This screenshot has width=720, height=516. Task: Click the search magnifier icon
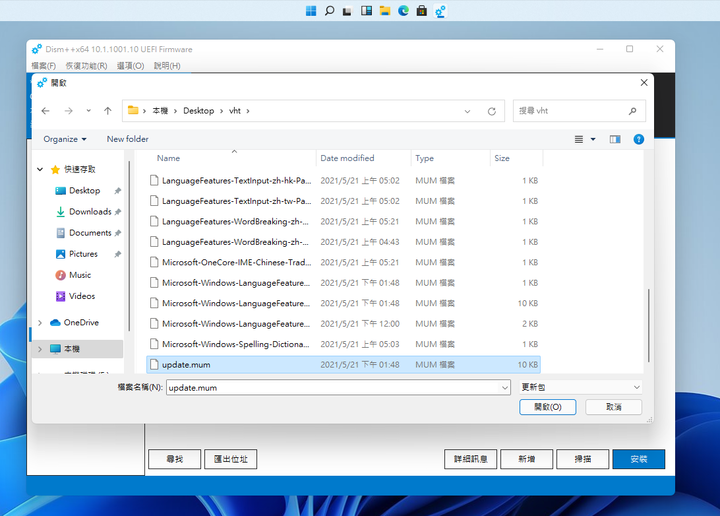click(x=632, y=111)
